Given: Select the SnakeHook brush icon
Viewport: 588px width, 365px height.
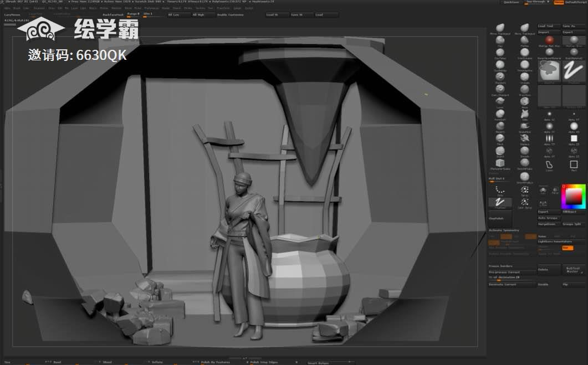Looking at the screenshot, I should pos(525,126).
